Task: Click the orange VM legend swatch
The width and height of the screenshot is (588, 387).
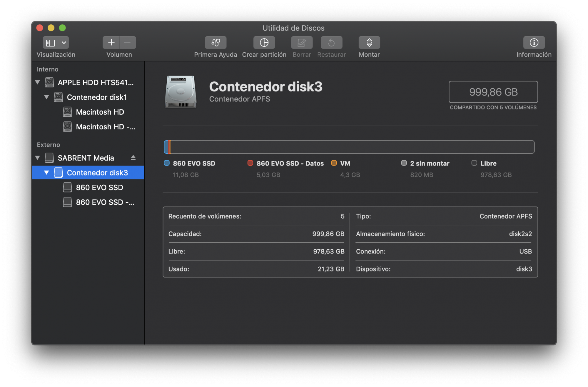Action: click(334, 163)
